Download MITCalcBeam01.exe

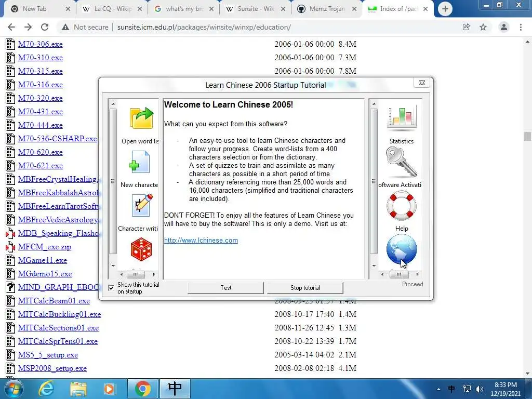(x=54, y=301)
